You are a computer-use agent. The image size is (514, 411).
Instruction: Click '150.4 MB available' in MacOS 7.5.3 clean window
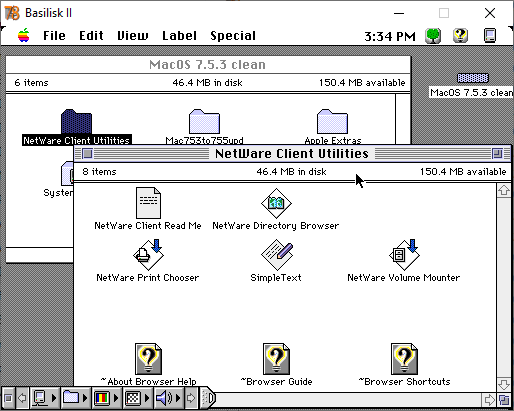[x=362, y=83]
